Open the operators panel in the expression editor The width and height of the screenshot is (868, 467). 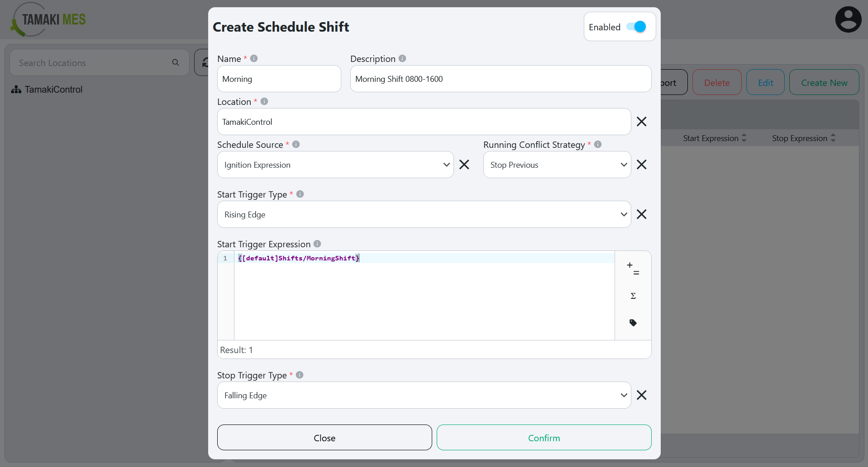click(633, 268)
